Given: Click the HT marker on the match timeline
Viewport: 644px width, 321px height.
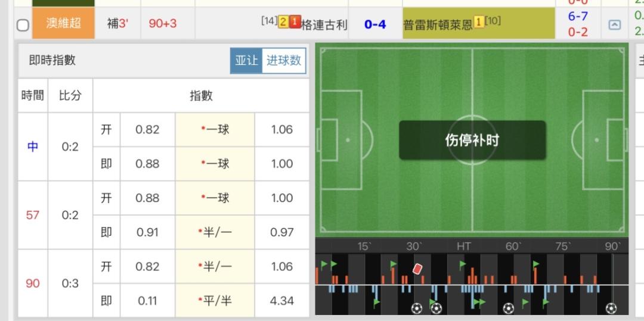Looking at the screenshot, I should point(463,246).
